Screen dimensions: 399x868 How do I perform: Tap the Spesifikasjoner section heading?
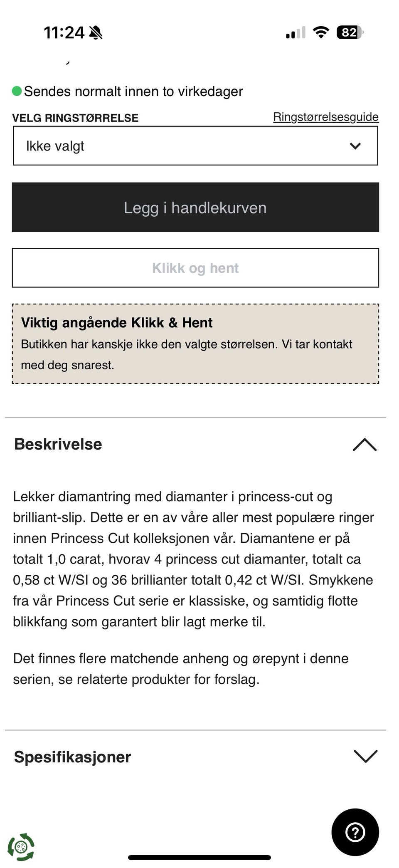[x=73, y=757]
